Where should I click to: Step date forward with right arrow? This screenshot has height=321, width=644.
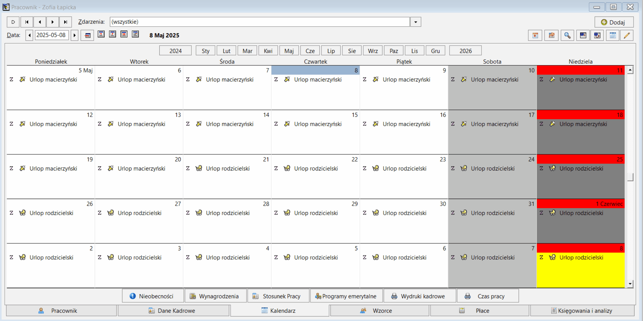pyautogui.click(x=74, y=35)
